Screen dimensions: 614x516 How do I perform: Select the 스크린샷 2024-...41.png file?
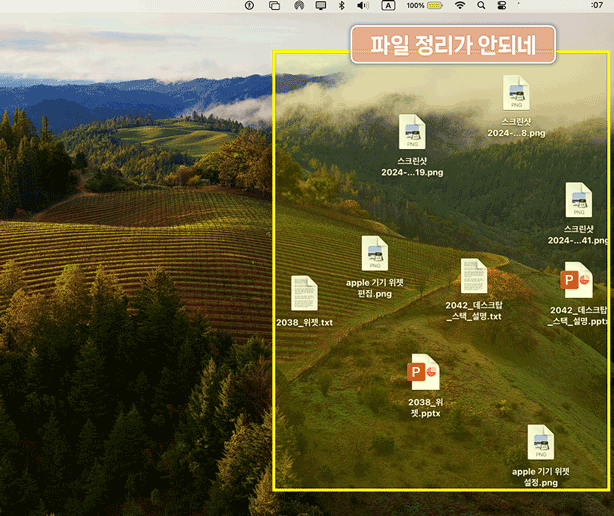(x=579, y=200)
